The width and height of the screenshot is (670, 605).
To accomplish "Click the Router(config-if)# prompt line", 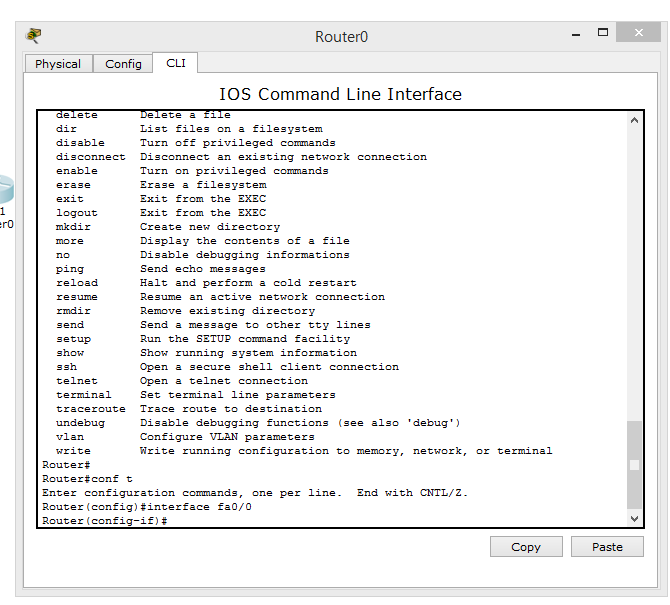I will (105, 521).
